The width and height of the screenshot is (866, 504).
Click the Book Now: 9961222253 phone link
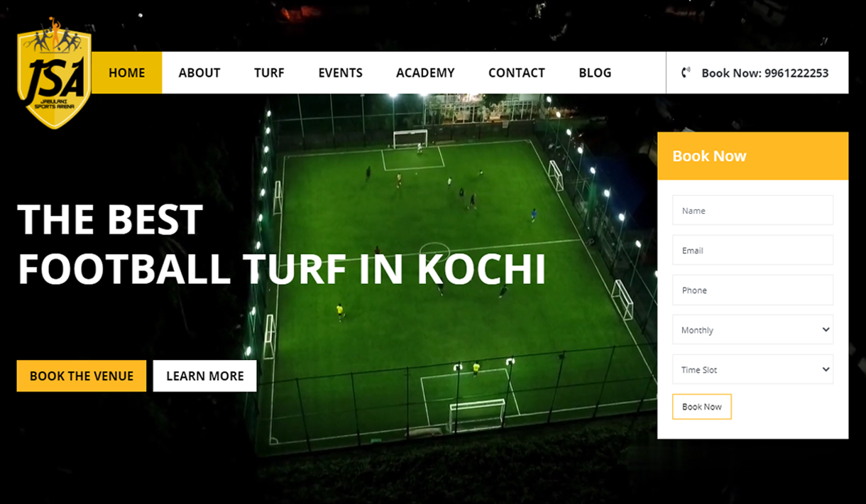(x=764, y=72)
